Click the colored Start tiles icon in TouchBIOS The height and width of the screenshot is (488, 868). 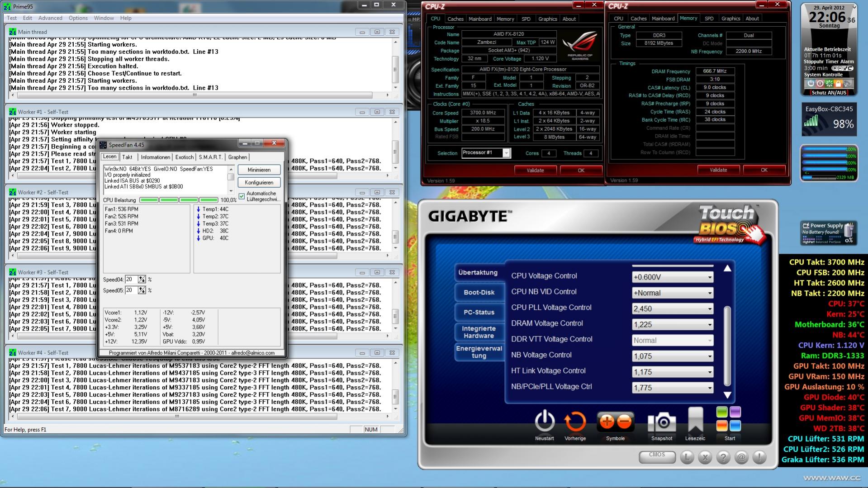[x=729, y=419]
